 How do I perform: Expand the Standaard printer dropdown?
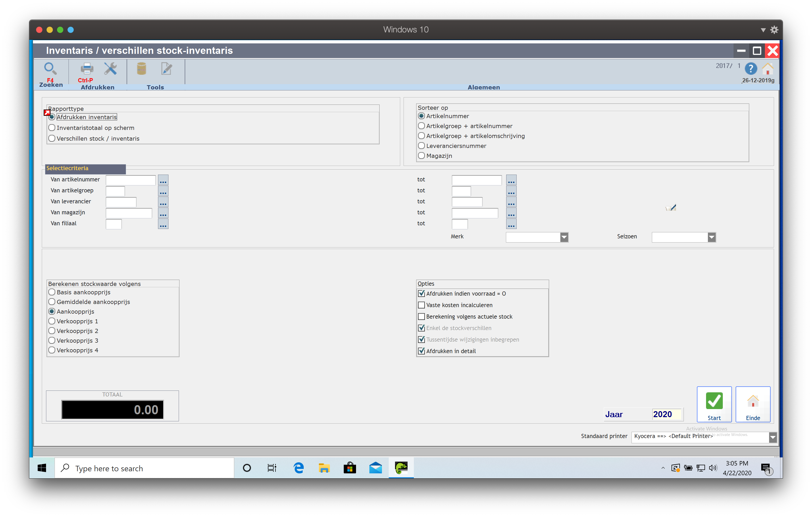coord(772,437)
